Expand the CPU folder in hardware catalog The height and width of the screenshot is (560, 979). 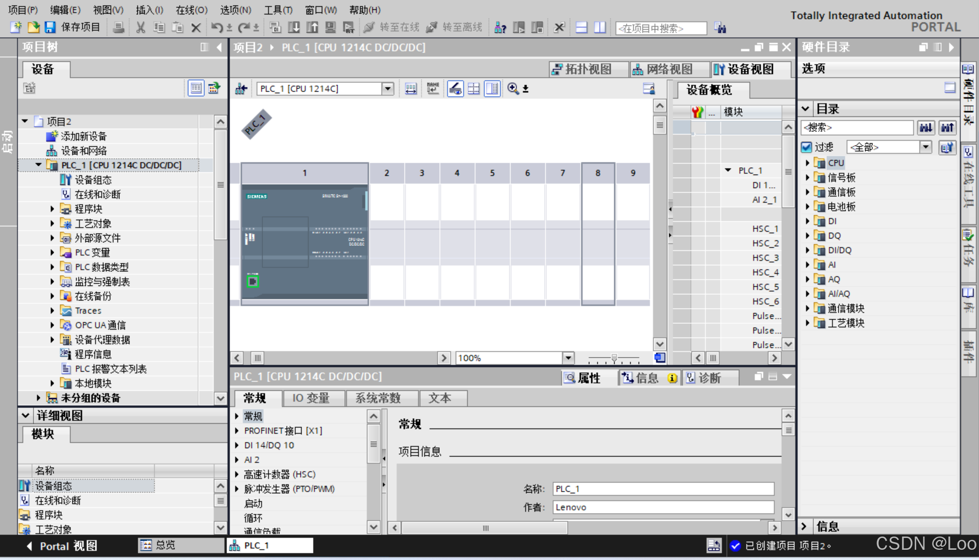coord(808,163)
